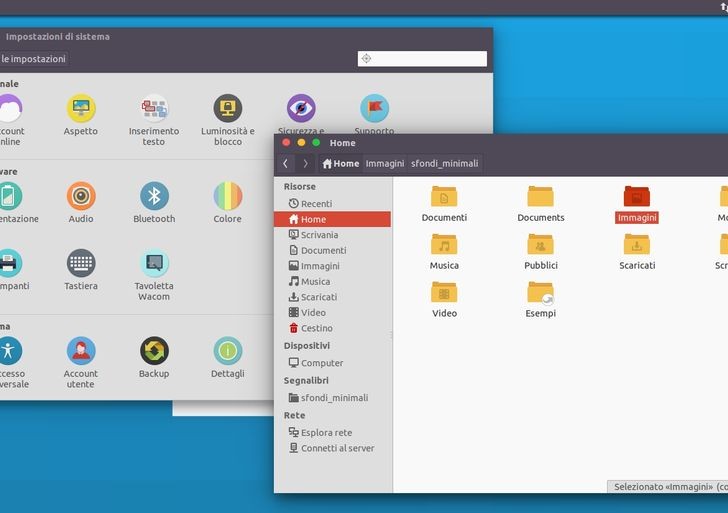The image size is (728, 513).
Task: Select Documenti folder in file view
Action: [x=444, y=196]
